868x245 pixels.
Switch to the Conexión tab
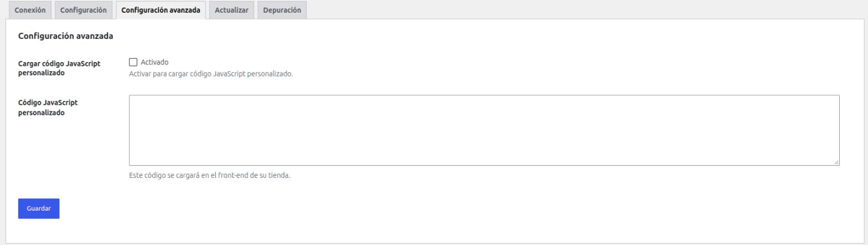point(30,10)
